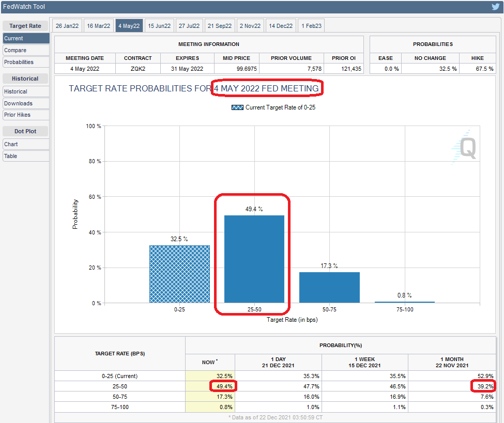The image size is (504, 423).
Task: Open the Downloads sidebar item
Action: (x=26, y=103)
